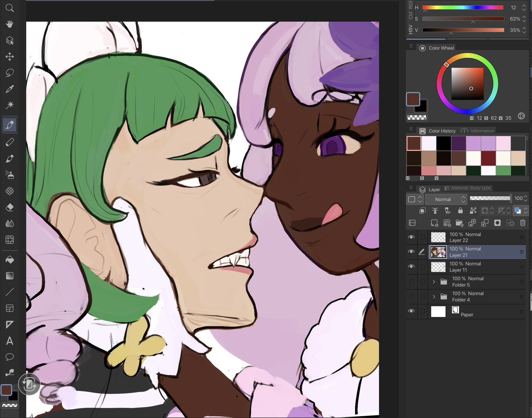532x418 pixels.
Task: Create layer mask icon
Action: [497, 223]
